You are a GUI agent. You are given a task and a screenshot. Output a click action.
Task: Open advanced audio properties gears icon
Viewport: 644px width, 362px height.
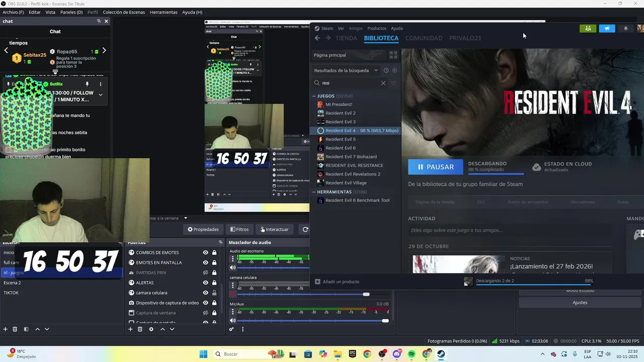pyautogui.click(x=231, y=329)
